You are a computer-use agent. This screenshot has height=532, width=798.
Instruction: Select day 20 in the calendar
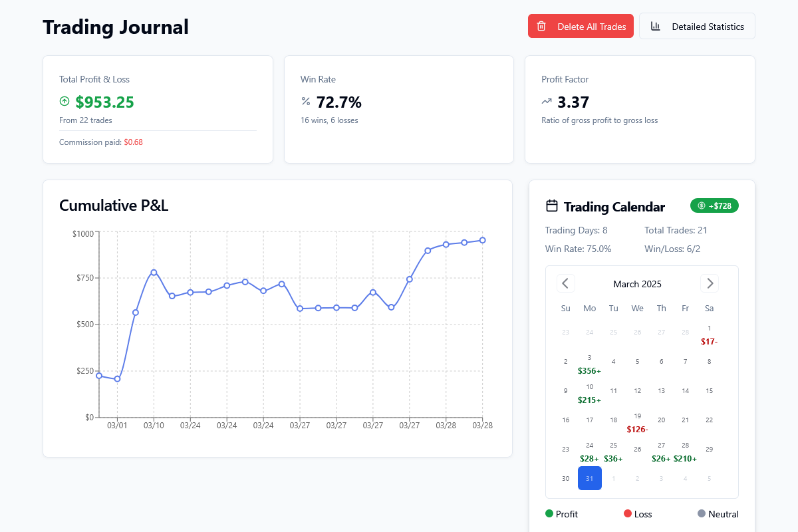[662, 420]
